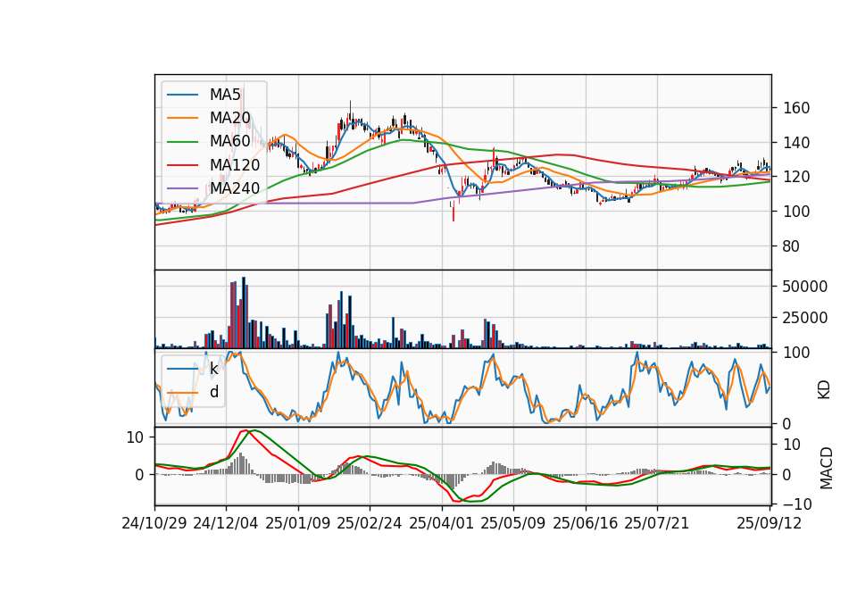Click the 0 tick on left MACD axis
The image size is (857, 616).
coord(139,475)
